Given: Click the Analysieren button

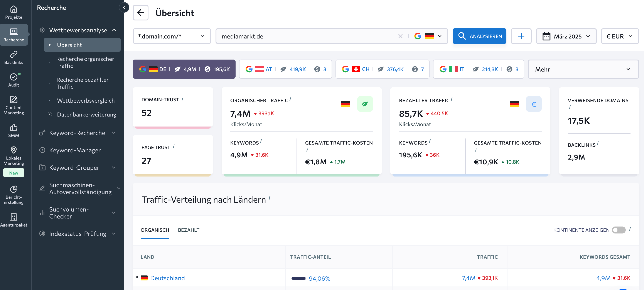Looking at the screenshot, I should pos(479,36).
